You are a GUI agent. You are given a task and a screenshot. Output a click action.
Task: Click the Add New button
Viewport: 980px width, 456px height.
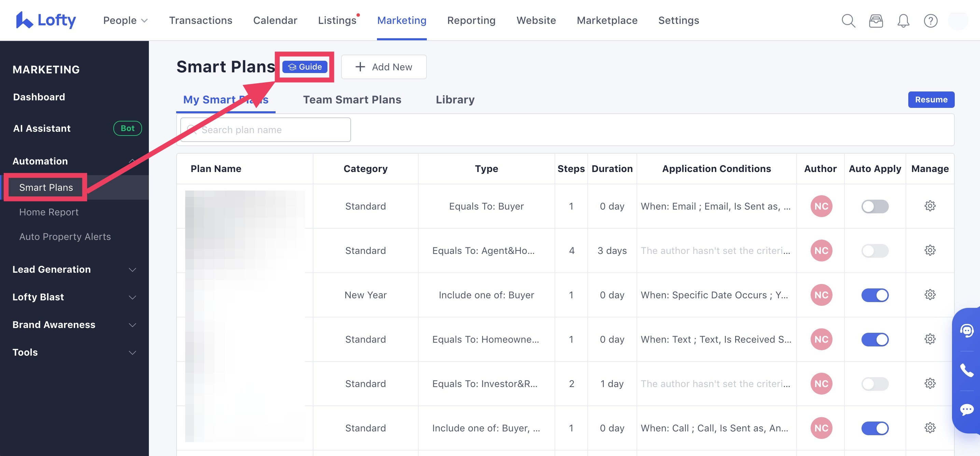point(383,67)
